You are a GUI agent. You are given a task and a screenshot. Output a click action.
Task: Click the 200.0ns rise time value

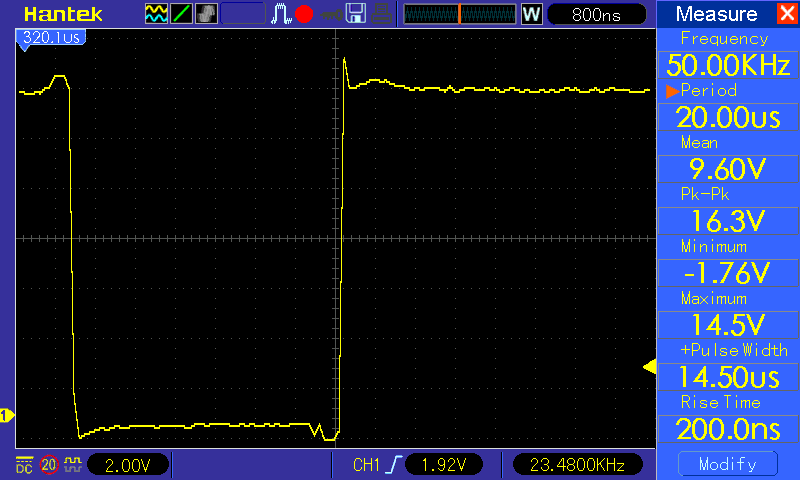[728, 430]
